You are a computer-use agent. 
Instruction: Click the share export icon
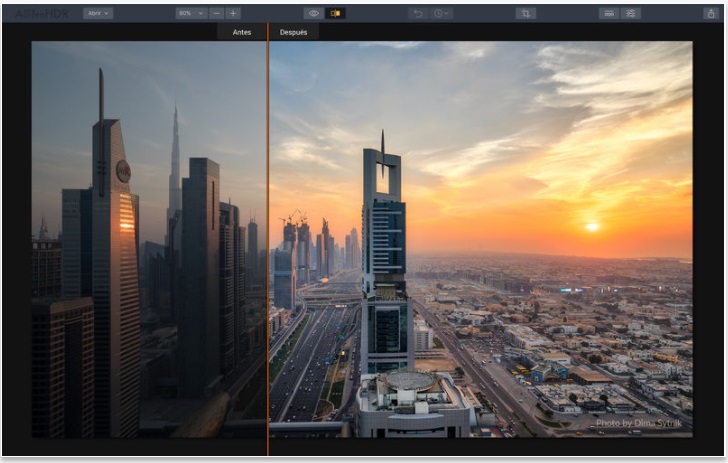710,13
